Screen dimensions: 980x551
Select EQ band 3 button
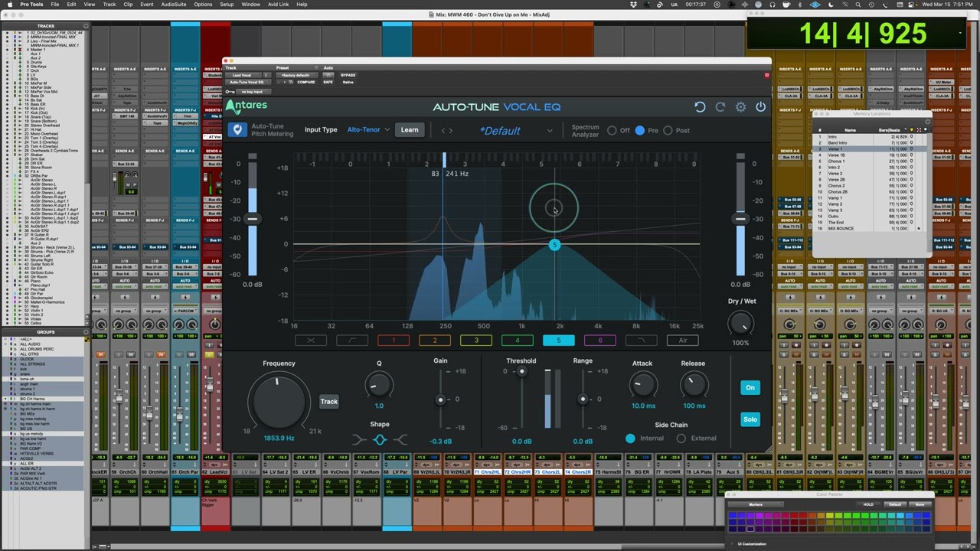click(476, 341)
